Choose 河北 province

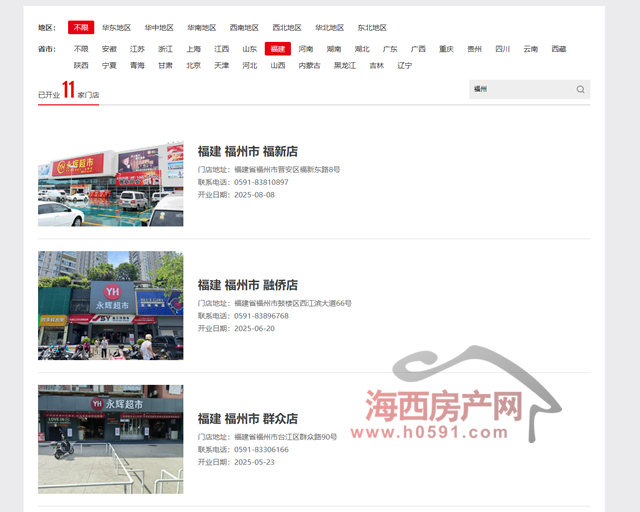250,65
